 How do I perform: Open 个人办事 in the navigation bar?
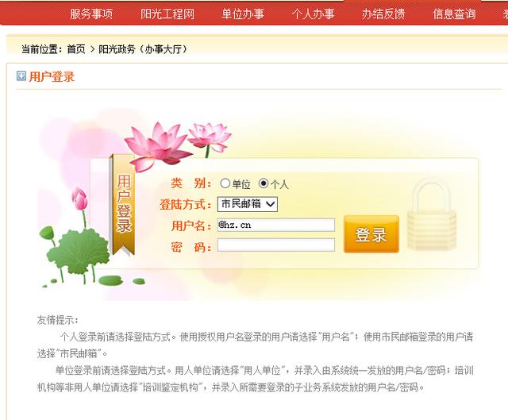313,14
